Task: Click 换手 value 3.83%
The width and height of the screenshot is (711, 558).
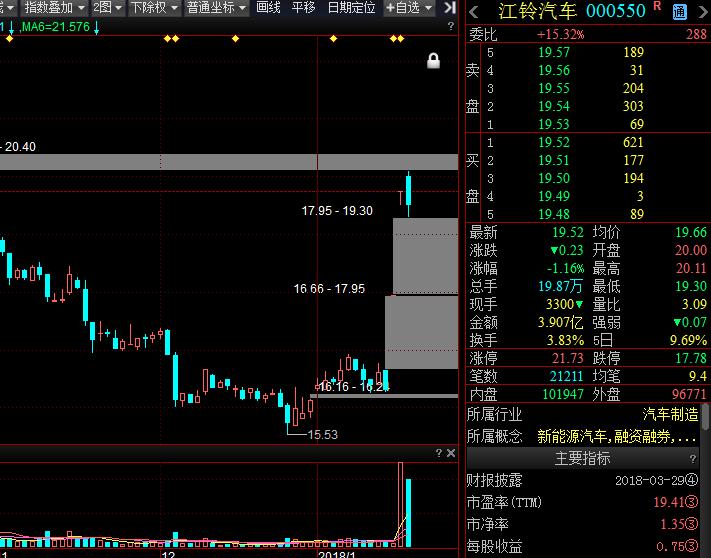Action: (565, 340)
